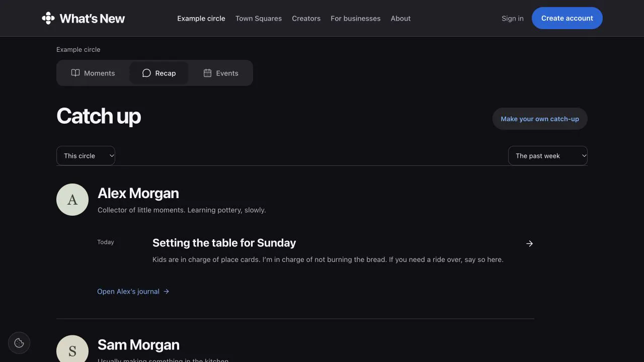
Task: Navigate to For businesses page
Action: click(x=355, y=18)
